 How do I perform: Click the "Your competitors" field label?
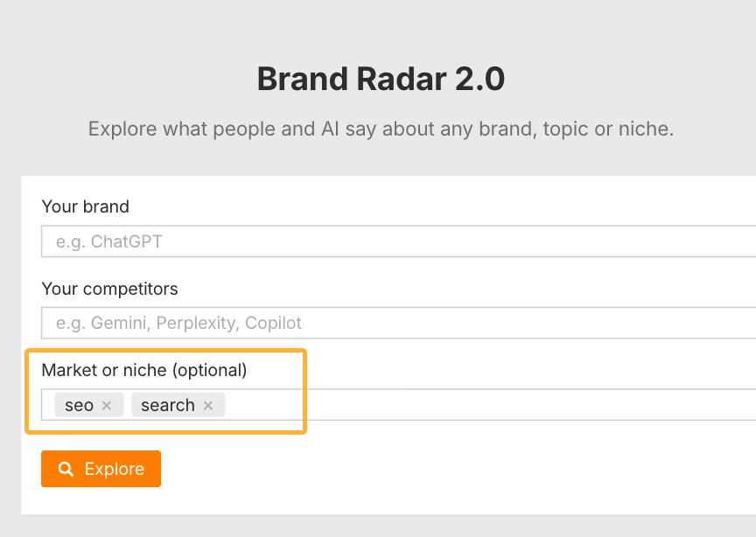(x=109, y=289)
